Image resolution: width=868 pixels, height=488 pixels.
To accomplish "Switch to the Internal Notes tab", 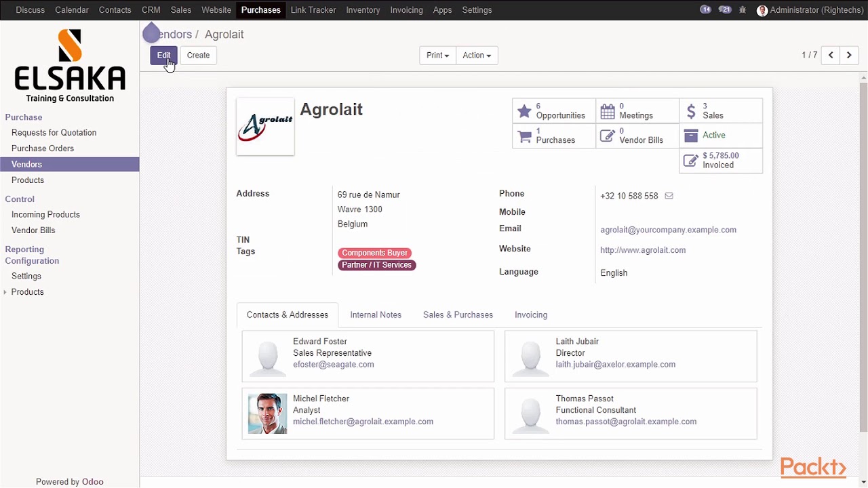I will point(376,315).
